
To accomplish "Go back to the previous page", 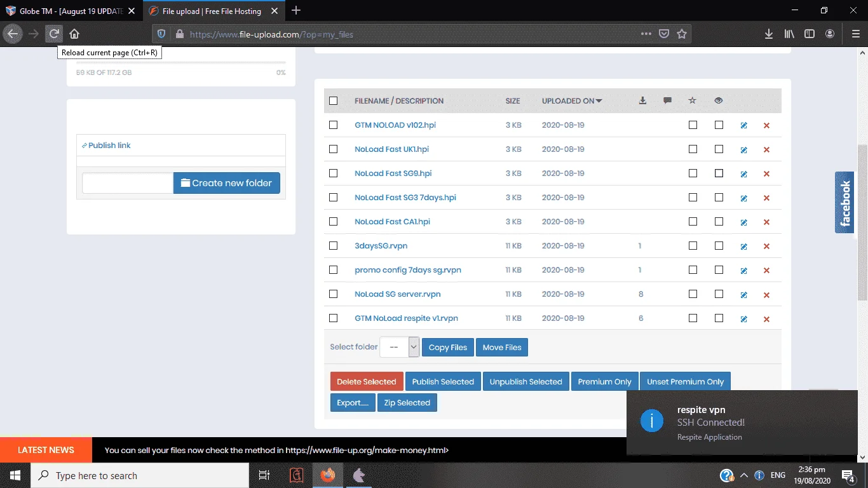I will point(13,34).
